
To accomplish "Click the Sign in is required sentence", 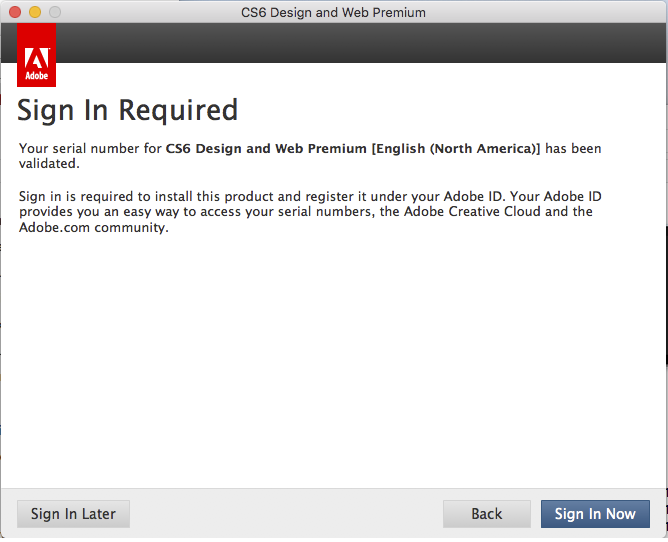I will [x=262, y=196].
